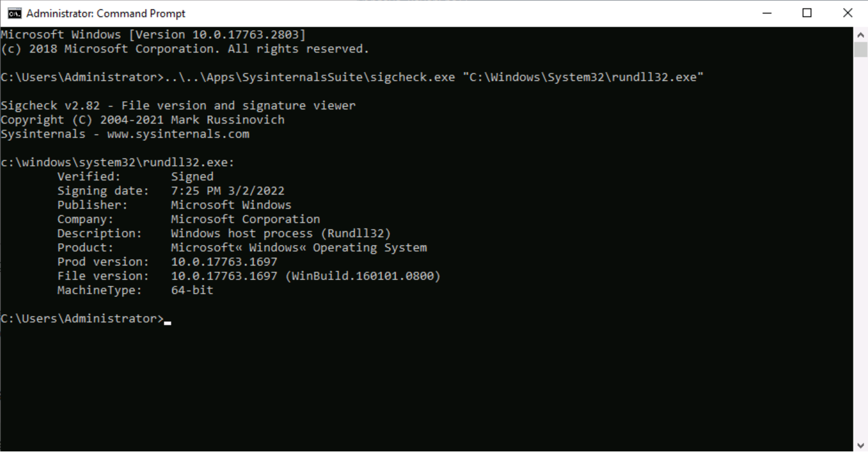Click the minimize window control
This screenshot has width=868, height=452.
click(766, 13)
